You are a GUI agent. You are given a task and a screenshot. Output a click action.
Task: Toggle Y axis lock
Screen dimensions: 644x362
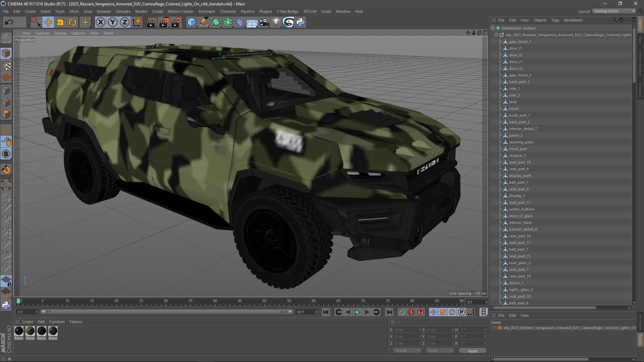tap(113, 22)
